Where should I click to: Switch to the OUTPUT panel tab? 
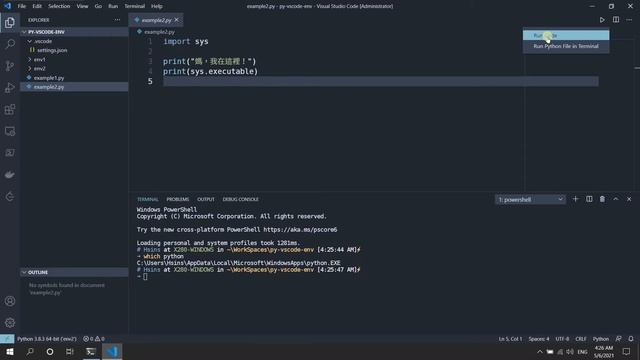206,199
